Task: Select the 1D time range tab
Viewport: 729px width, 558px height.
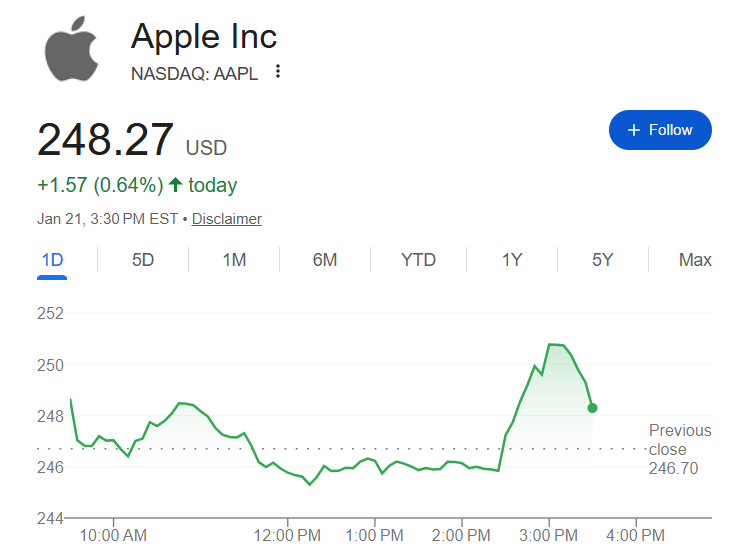Action: click(52, 260)
